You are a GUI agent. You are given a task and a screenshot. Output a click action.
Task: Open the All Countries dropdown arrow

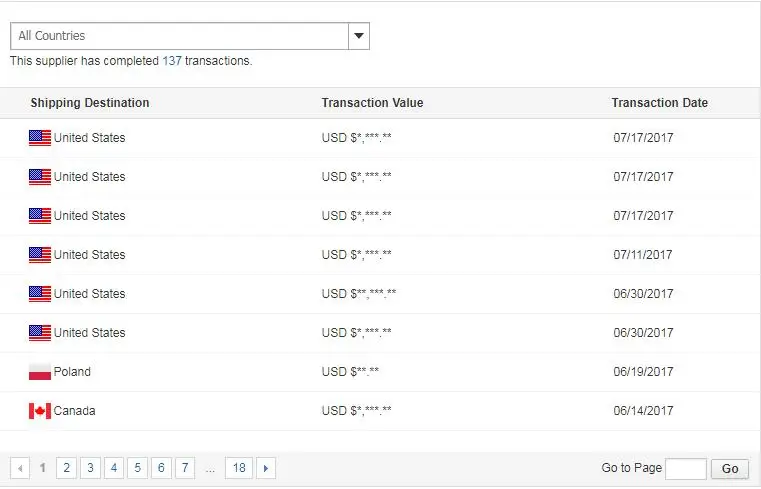[x=359, y=36]
